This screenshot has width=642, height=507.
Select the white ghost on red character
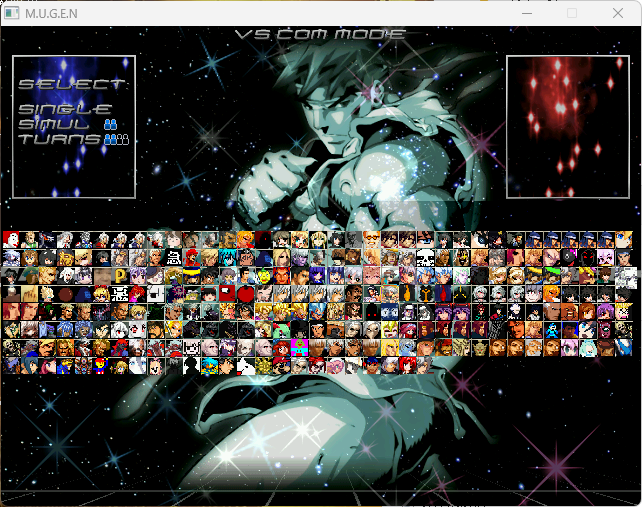tap(11, 240)
